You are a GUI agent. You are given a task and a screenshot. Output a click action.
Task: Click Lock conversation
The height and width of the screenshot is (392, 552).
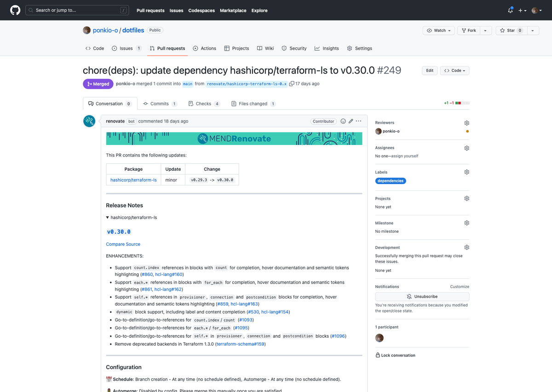point(396,355)
